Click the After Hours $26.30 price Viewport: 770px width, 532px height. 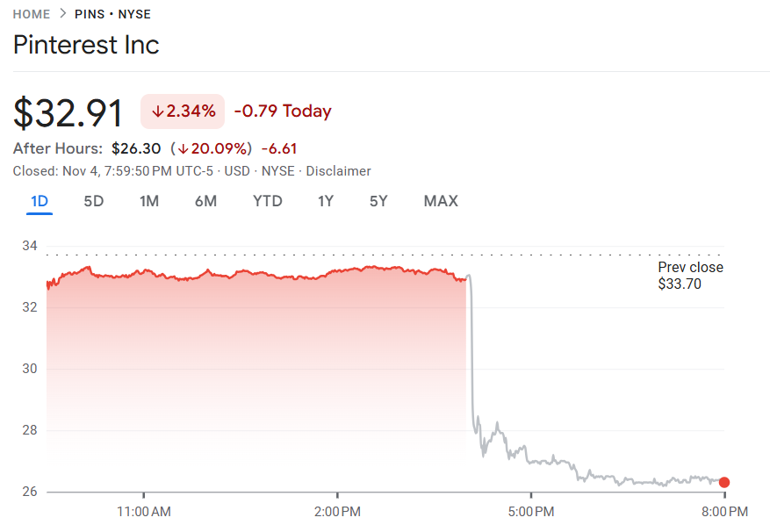(136, 148)
